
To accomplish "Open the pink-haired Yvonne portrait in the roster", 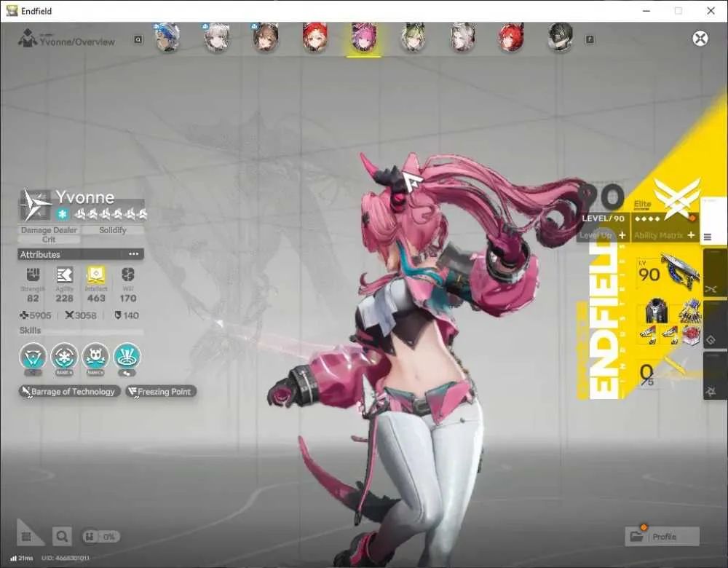I will 363,37.
